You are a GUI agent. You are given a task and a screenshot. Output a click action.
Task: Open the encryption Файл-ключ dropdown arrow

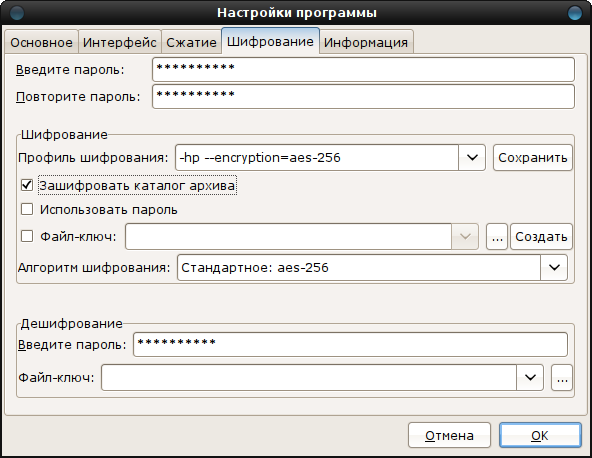point(465,236)
